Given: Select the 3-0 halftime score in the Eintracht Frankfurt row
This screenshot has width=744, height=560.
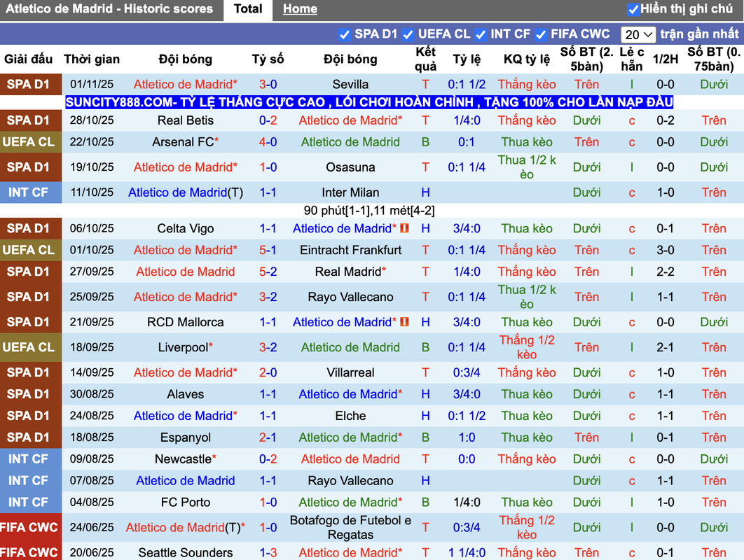Looking at the screenshot, I should 666,250.
